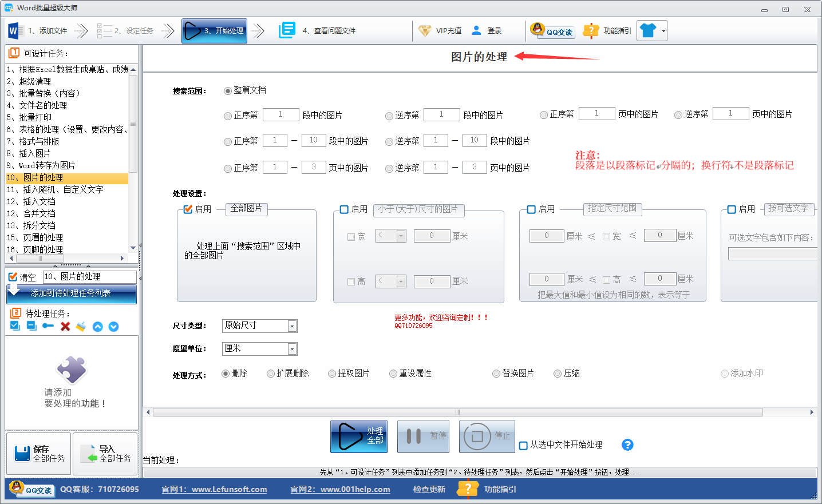This screenshot has width=822, height=504.
Task: Move the selected task down with blue down arrow
Action: 112,326
